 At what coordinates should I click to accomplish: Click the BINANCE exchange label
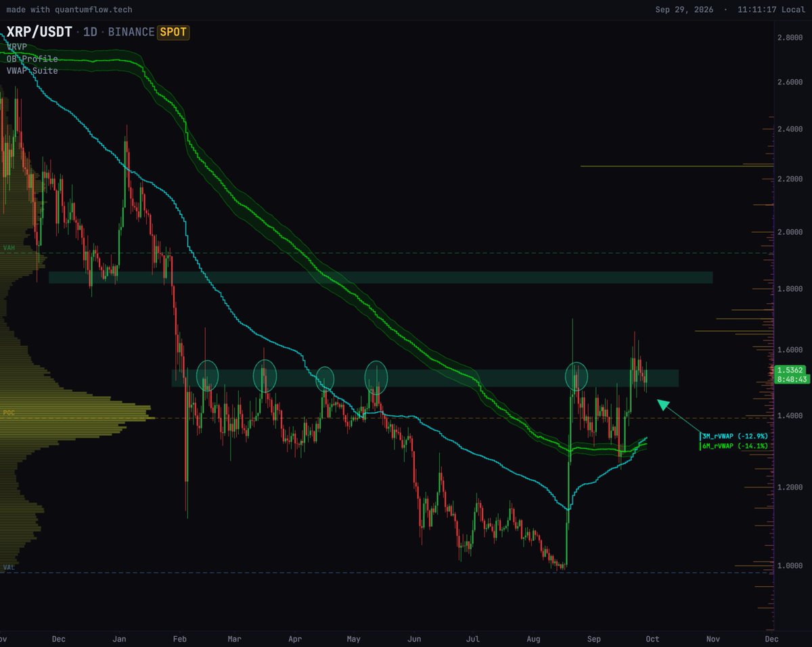131,32
